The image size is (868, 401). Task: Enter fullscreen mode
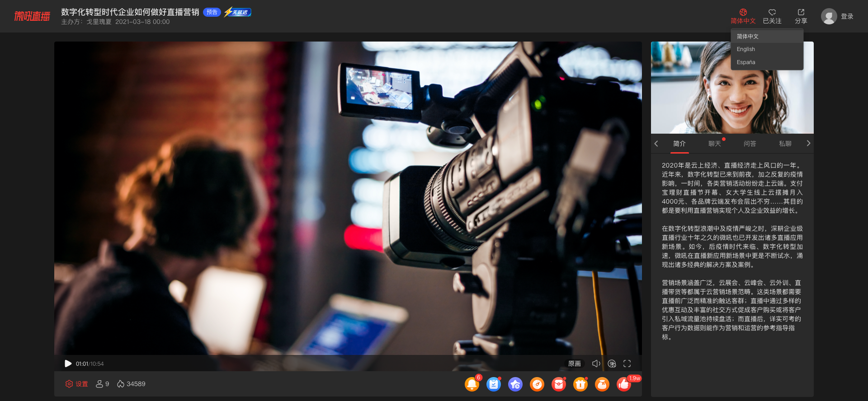coord(627,364)
